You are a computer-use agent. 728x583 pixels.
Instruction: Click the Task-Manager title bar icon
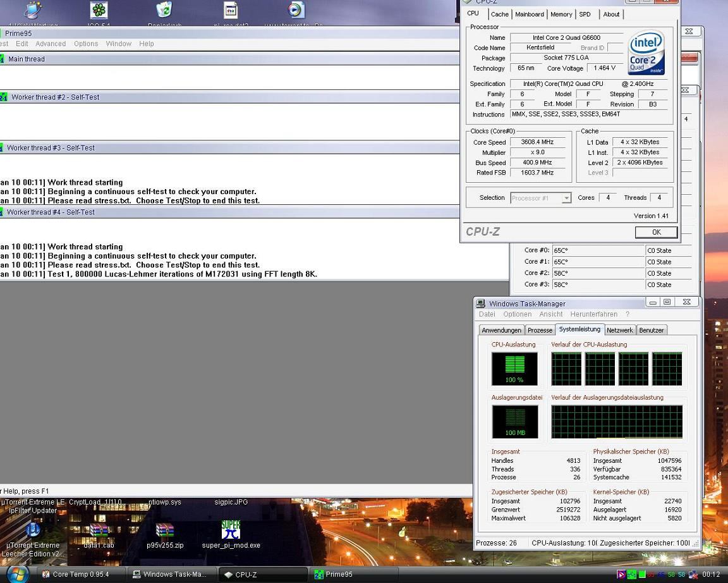481,304
